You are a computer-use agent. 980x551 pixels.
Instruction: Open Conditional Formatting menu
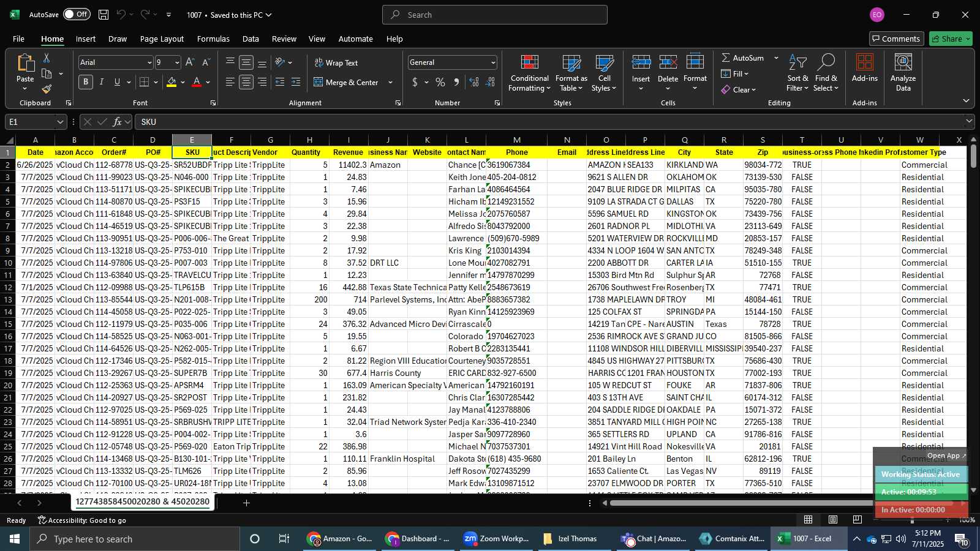pyautogui.click(x=529, y=73)
